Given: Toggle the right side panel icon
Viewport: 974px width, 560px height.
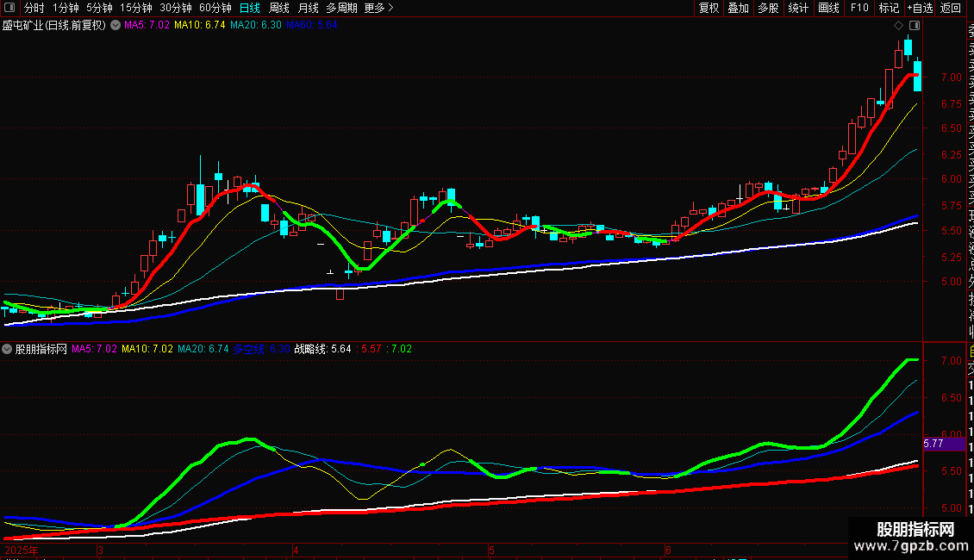Looking at the screenshot, I should coord(915,26).
